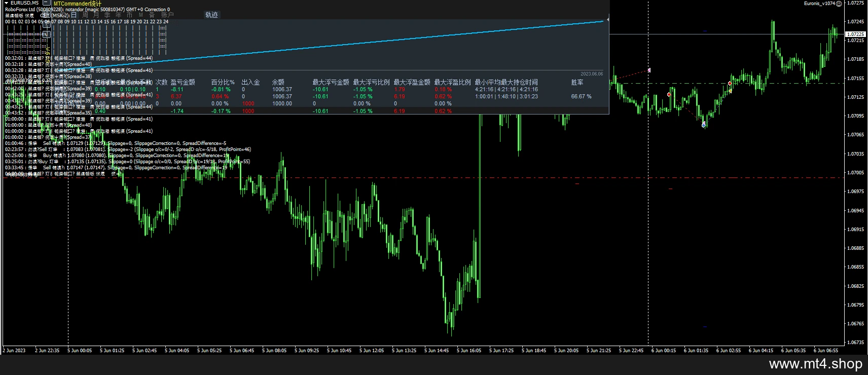Switch to the 日 (day) statistics tab
Screen dimensions: 868x375
click(74, 15)
